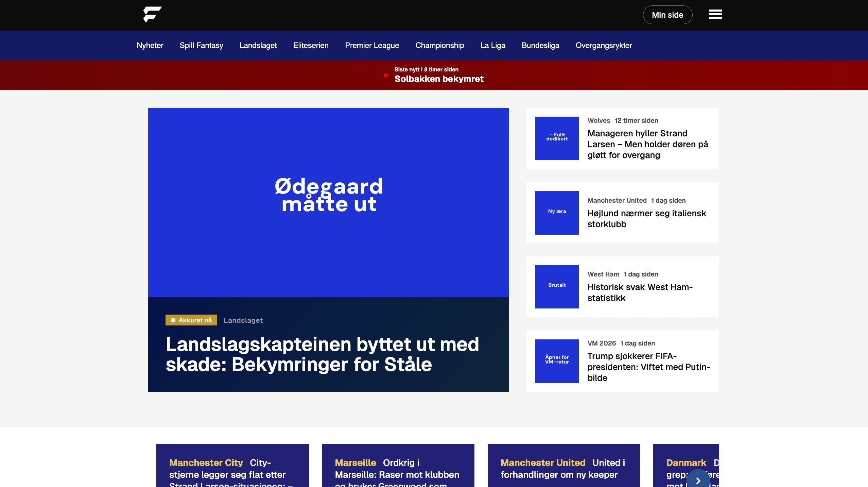Open the hamburger menu
Screen dimensions: 868x487
click(715, 15)
